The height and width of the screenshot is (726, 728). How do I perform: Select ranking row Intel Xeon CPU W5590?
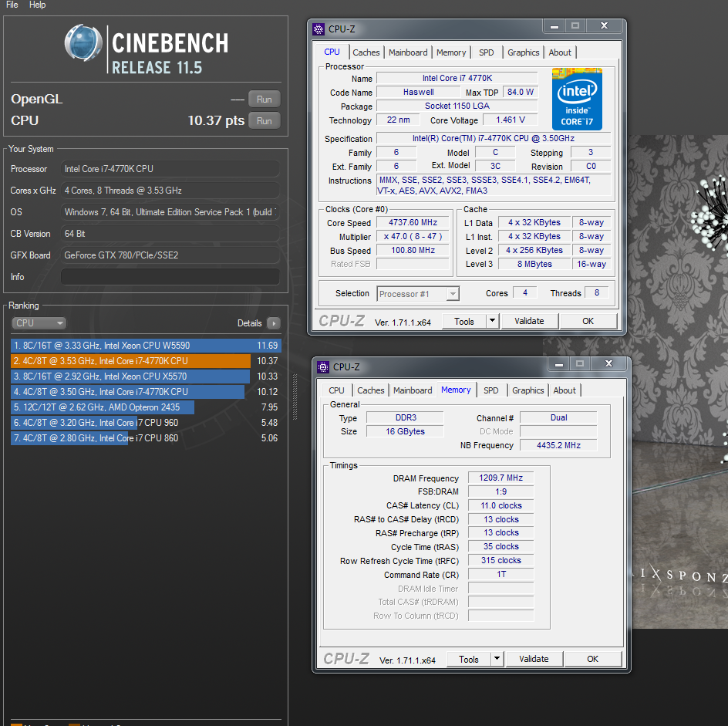pos(146,346)
